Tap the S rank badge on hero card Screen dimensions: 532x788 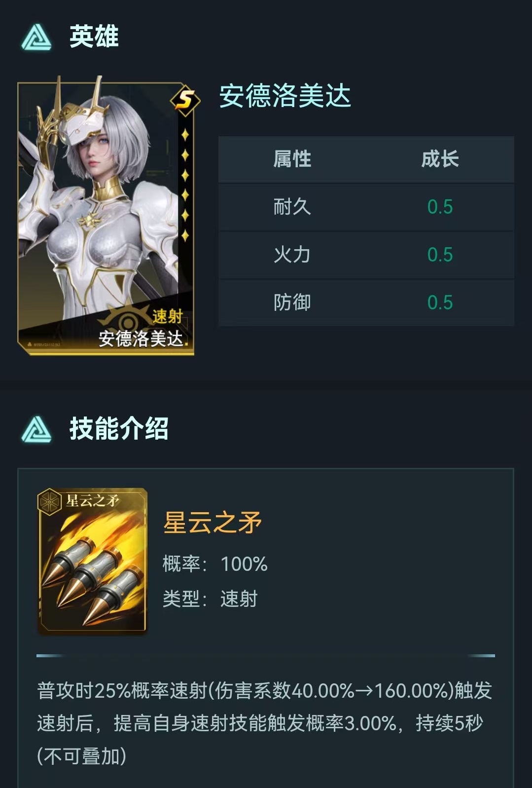click(185, 101)
